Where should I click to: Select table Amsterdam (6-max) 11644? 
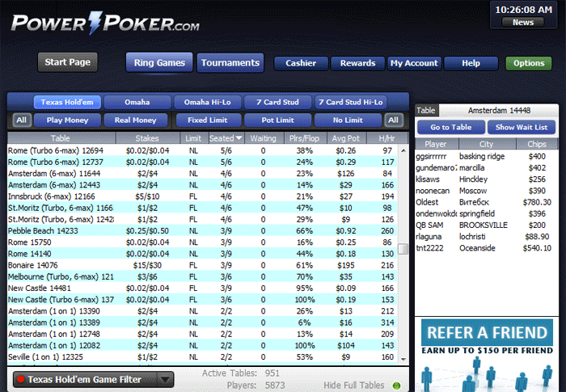click(202, 174)
